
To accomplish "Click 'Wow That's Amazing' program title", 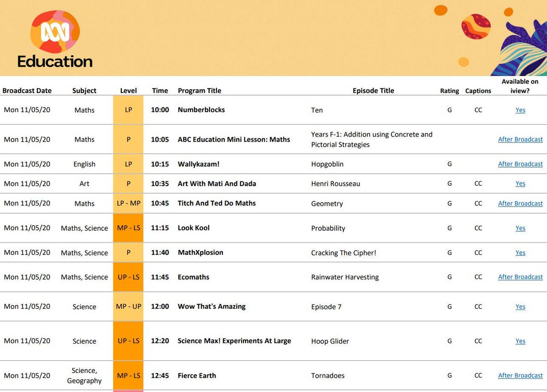I will [x=212, y=307].
